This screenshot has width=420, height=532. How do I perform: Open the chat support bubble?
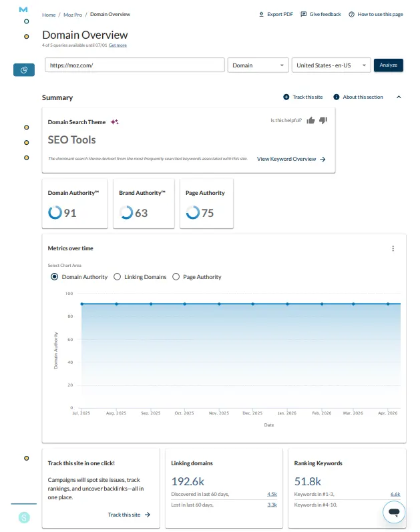click(x=394, y=512)
